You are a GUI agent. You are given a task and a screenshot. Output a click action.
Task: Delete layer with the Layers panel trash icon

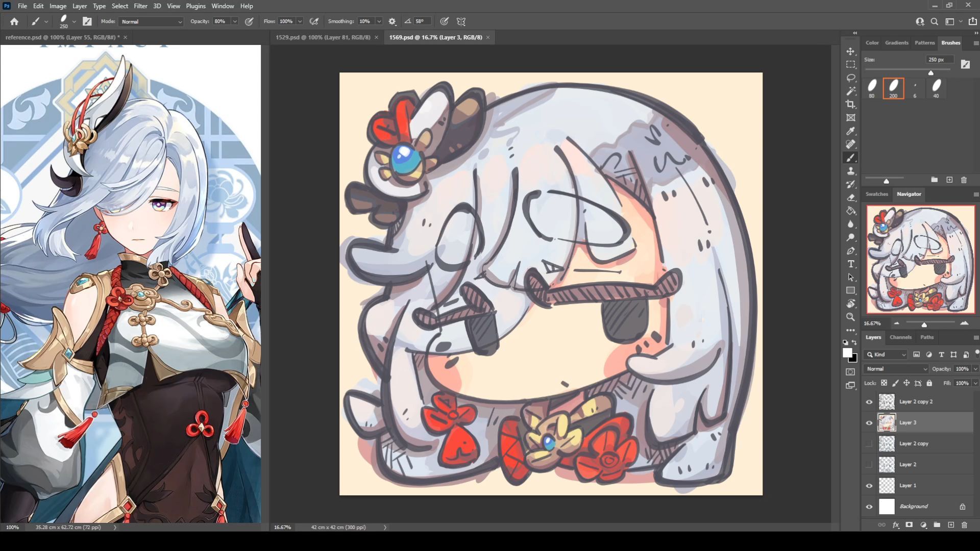pyautogui.click(x=964, y=524)
